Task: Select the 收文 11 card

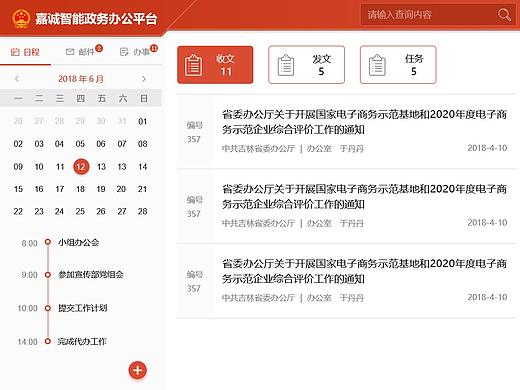Action: [x=215, y=65]
